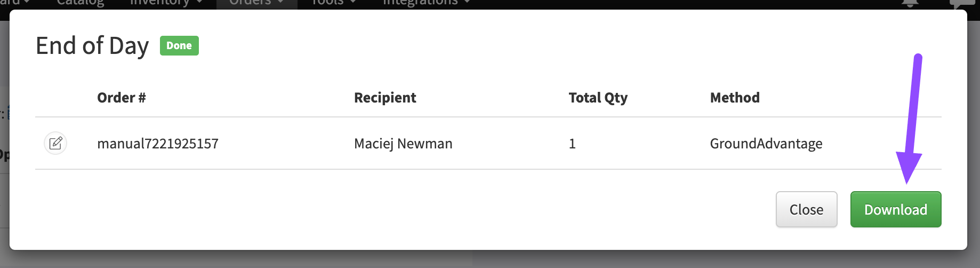Open the Tools navigation menu
This screenshot has height=268, width=980.
coord(334,3)
